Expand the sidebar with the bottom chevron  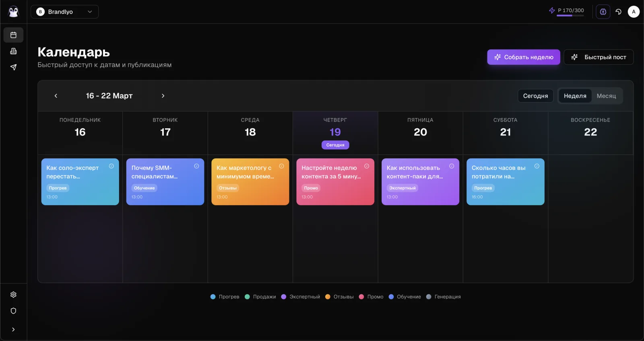[13, 329]
